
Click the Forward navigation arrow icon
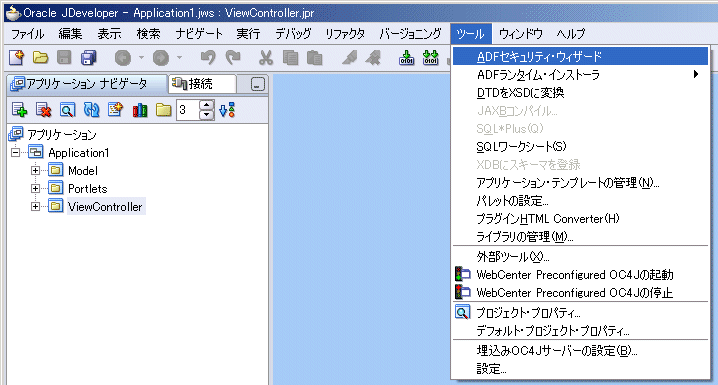161,58
